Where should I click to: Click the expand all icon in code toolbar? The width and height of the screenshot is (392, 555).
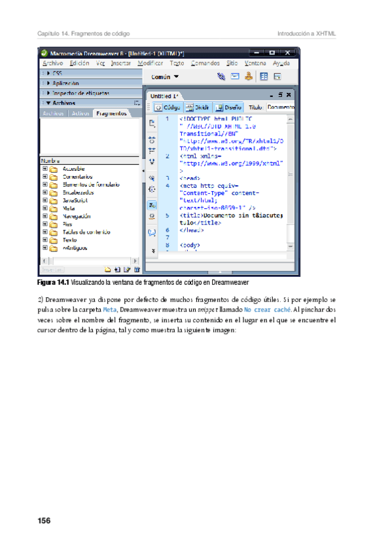coord(152,162)
